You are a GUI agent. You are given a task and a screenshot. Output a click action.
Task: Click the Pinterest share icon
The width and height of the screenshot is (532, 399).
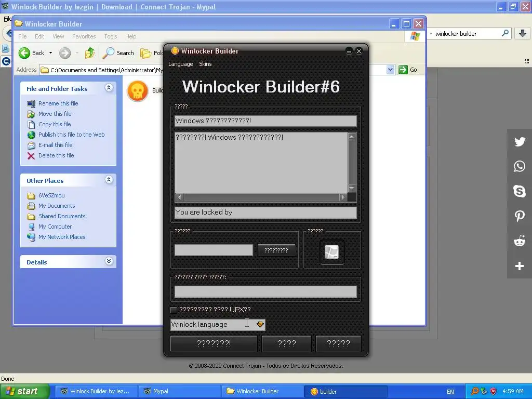tap(520, 216)
